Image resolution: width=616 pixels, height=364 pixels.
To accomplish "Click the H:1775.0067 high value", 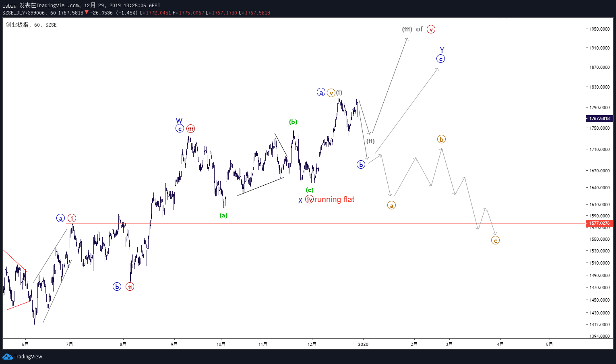I will point(188,13).
